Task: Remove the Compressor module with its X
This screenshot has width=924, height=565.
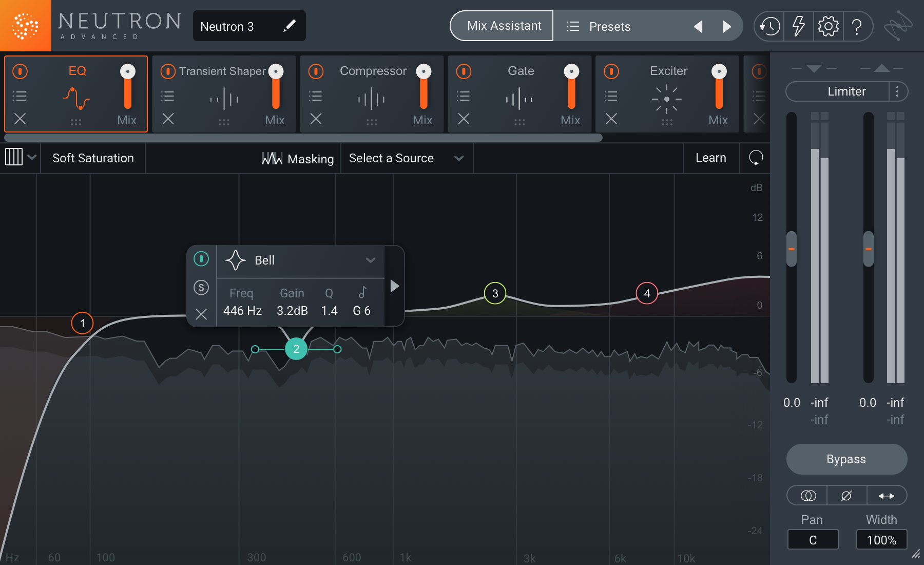Action: pos(316,119)
